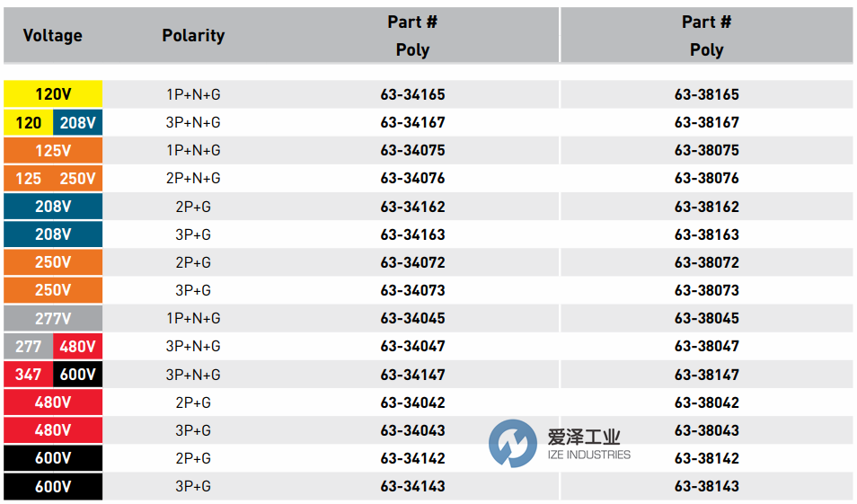Click part number 63-38162
Screen dimensions: 857x504
(707, 207)
